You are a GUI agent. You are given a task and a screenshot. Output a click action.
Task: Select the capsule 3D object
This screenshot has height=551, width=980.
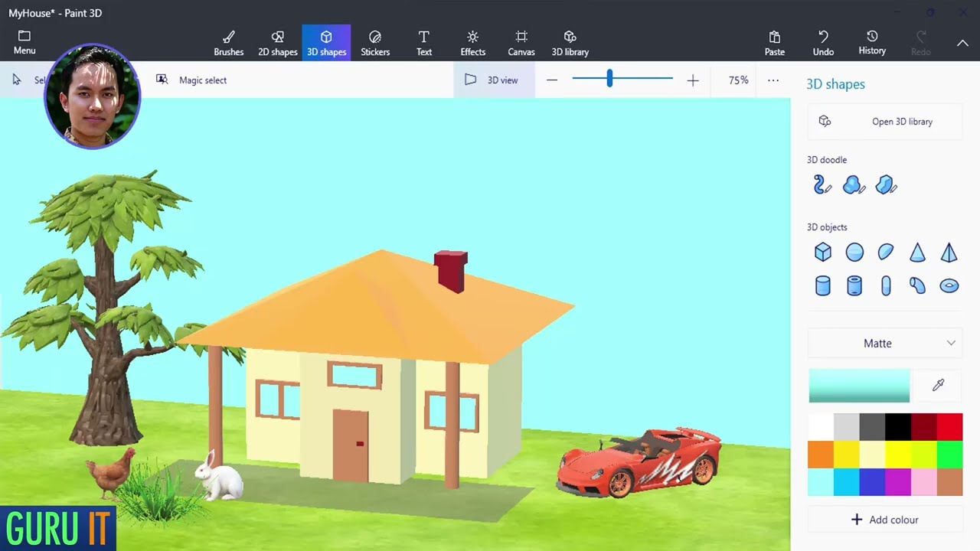[886, 285]
